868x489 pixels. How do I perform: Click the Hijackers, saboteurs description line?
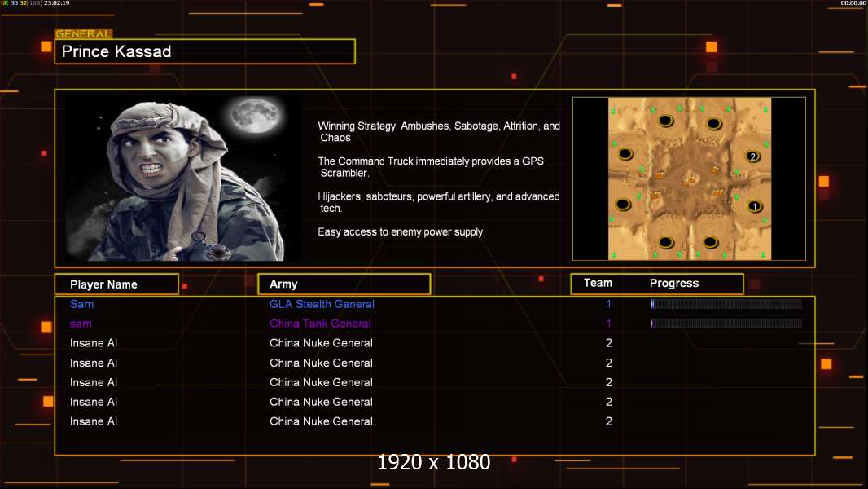438,202
